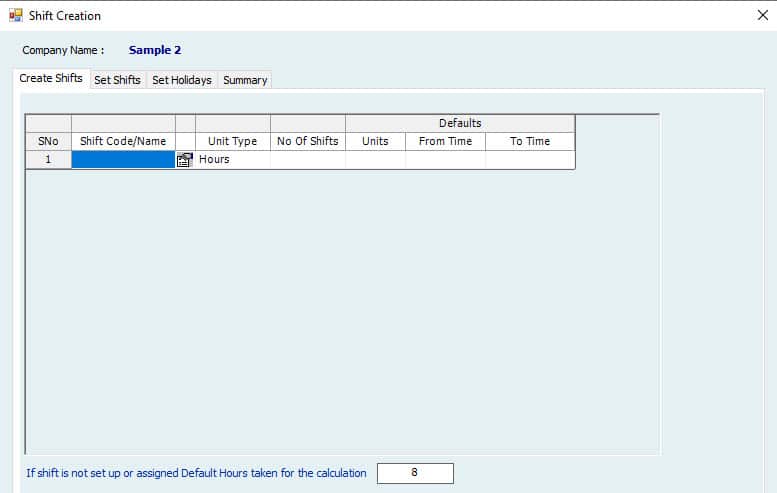Click the default hours field showing 8
The width and height of the screenshot is (777, 493).
[415, 473]
